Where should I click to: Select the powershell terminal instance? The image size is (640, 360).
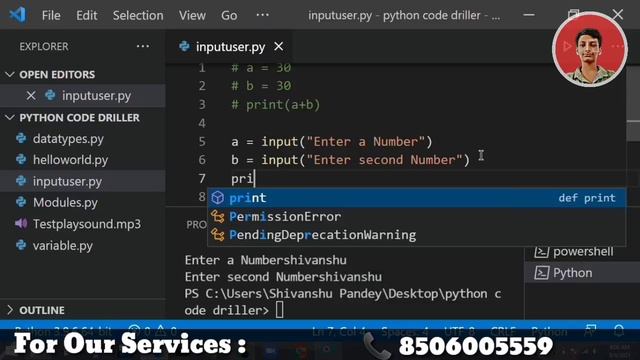pyautogui.click(x=582, y=252)
